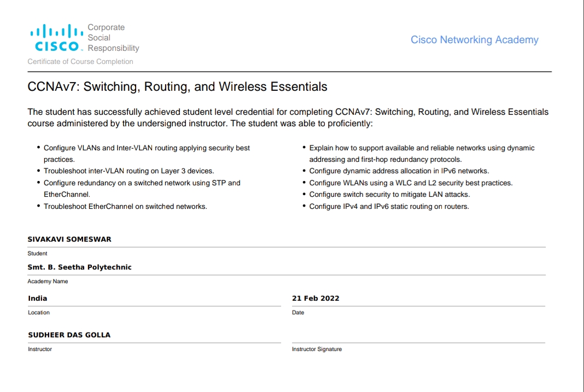Screen dimensions: 584x392
Task: Click the Instructor Signature label
Action: (317, 349)
